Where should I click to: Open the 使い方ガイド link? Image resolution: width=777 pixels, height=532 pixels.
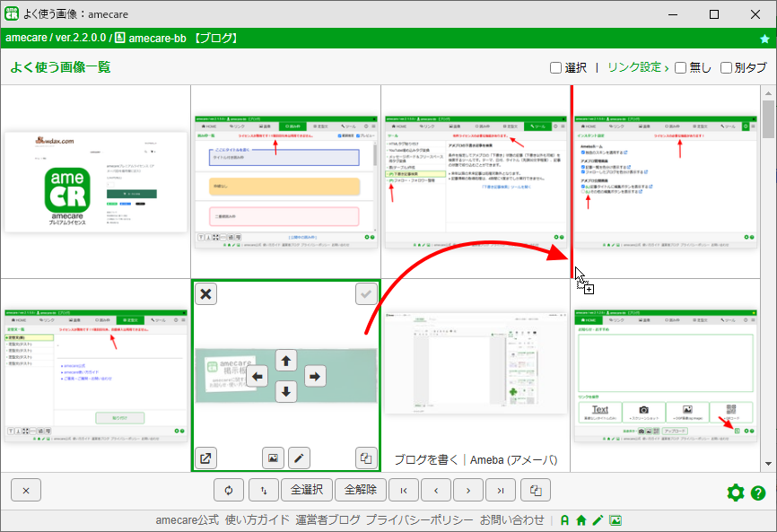click(x=258, y=520)
